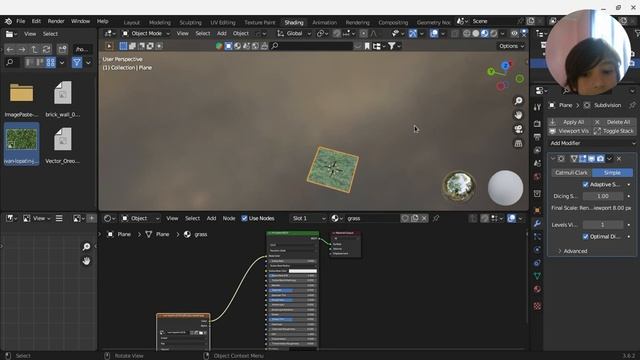This screenshot has height=360, width=640.
Task: Open the Material properties tab
Action: 537,289
